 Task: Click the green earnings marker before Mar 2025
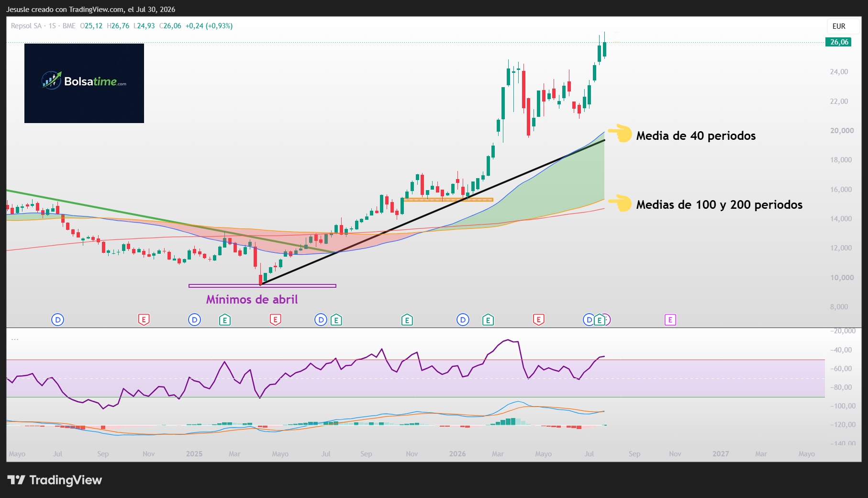225,320
